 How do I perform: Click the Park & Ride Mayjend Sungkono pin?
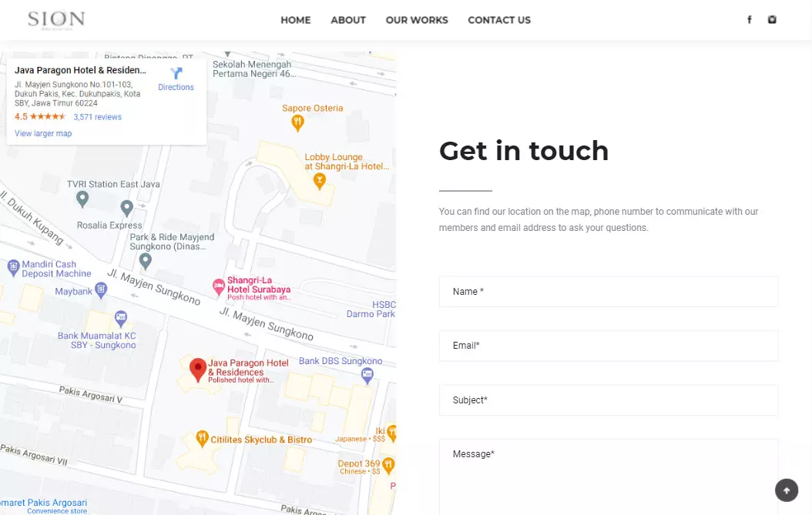coord(146,262)
